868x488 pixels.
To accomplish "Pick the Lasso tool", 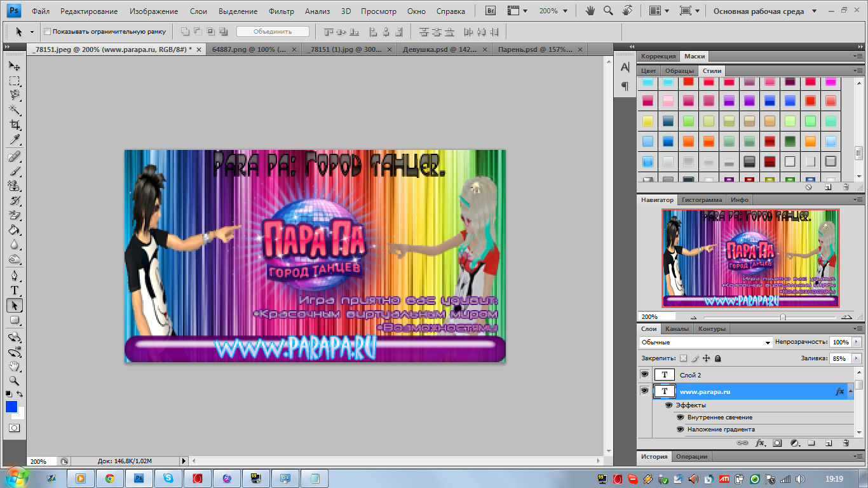I will pos(15,95).
